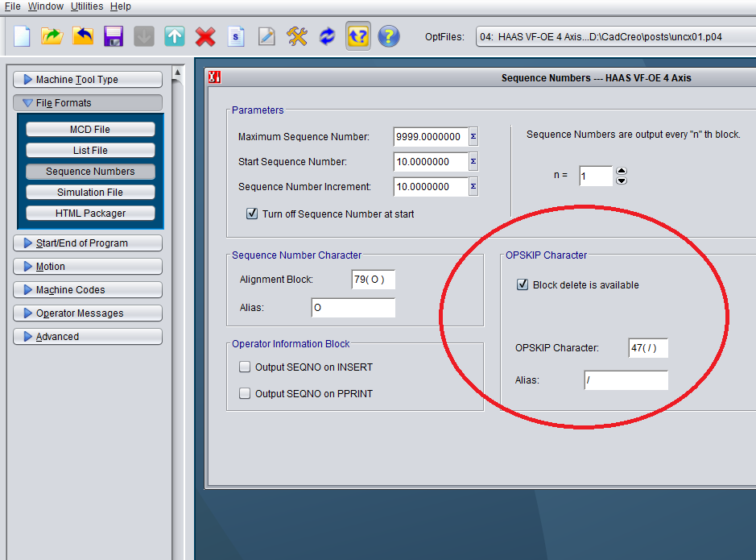
Task: Click the blue refresh arrows icon
Action: tap(327, 36)
